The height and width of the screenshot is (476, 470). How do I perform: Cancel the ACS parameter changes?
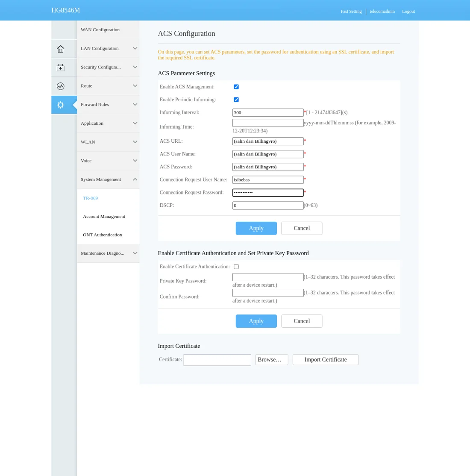pyautogui.click(x=302, y=228)
